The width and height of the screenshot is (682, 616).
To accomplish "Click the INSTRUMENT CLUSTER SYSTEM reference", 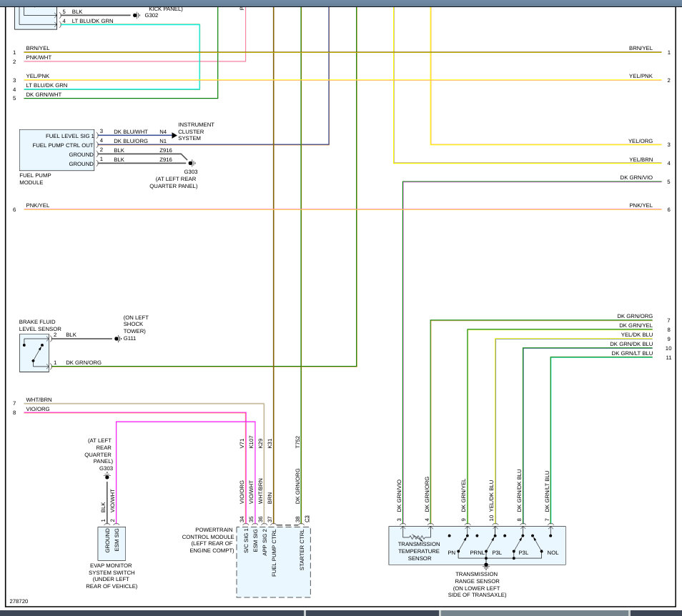I will [x=196, y=131].
